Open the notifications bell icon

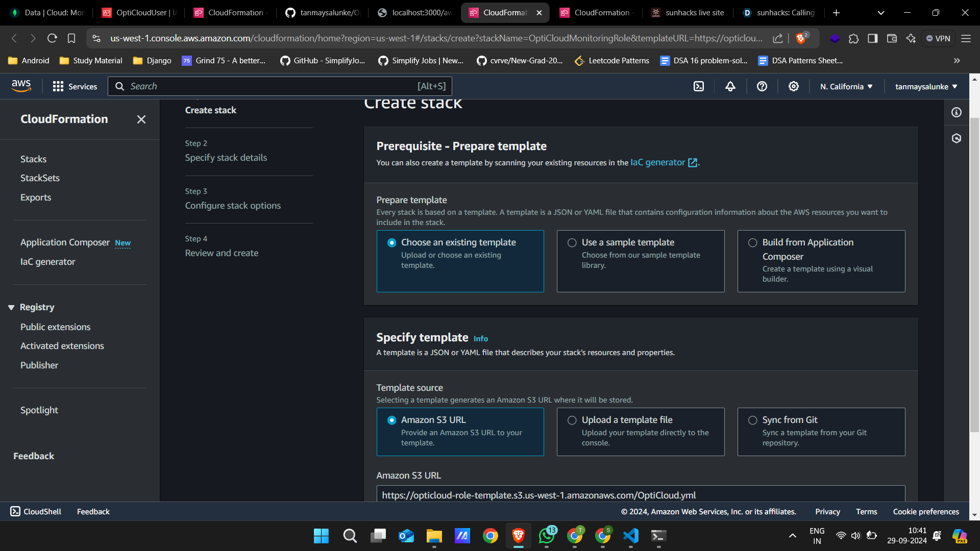(x=730, y=86)
